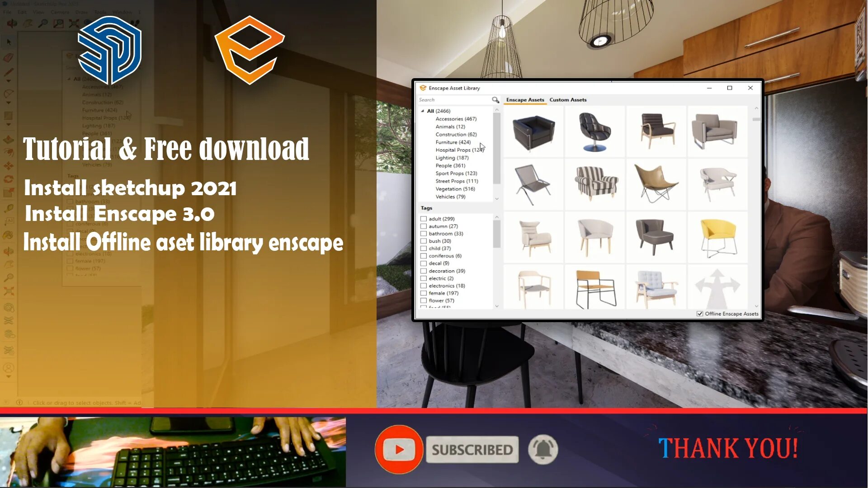Select the light wood chair with grey seat
Image resolution: width=868 pixels, height=488 pixels.
coord(533,287)
